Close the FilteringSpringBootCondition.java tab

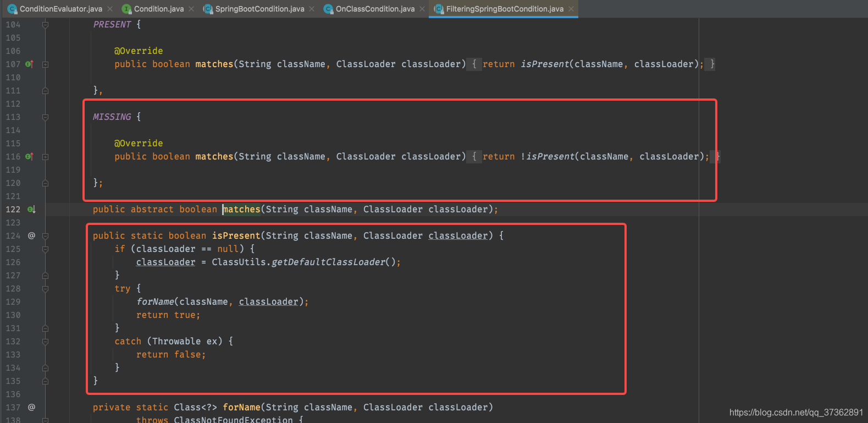click(x=571, y=9)
